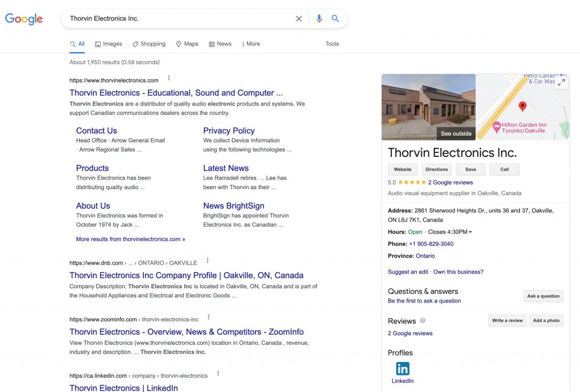Click 2 Google reviews next to the stars
This screenshot has height=392, width=580.
450,182
